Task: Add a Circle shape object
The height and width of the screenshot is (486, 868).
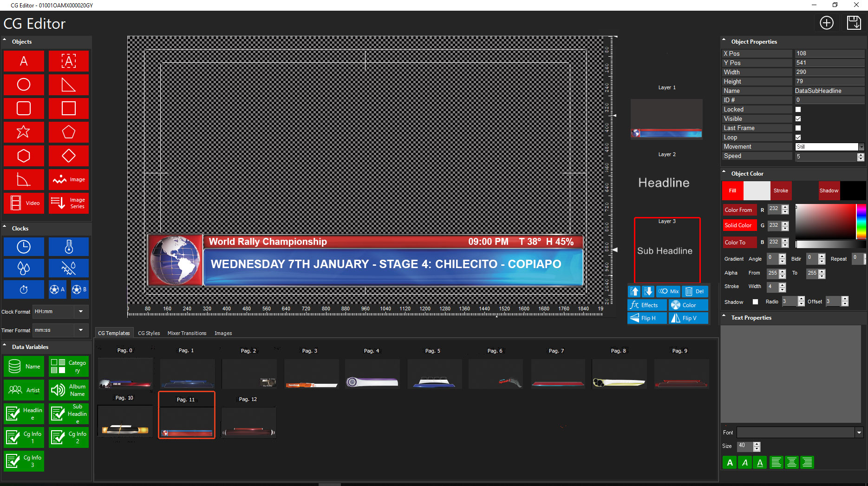Action: pyautogui.click(x=24, y=85)
